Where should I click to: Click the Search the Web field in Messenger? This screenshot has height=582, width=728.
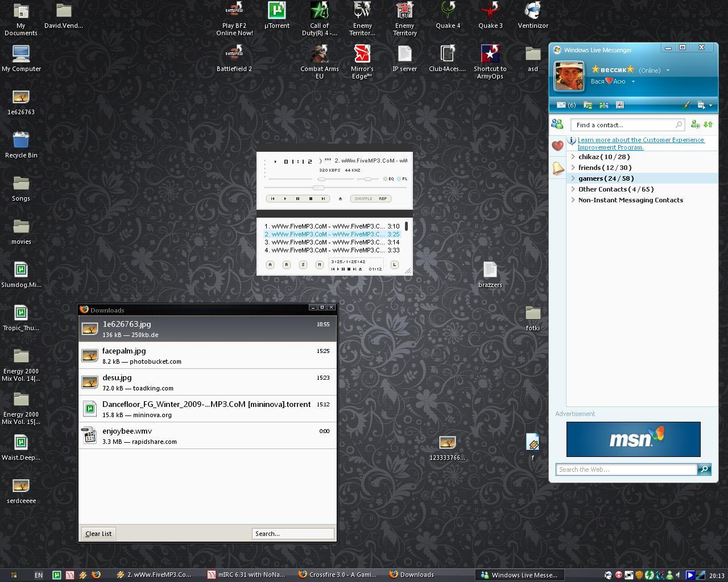click(x=626, y=469)
